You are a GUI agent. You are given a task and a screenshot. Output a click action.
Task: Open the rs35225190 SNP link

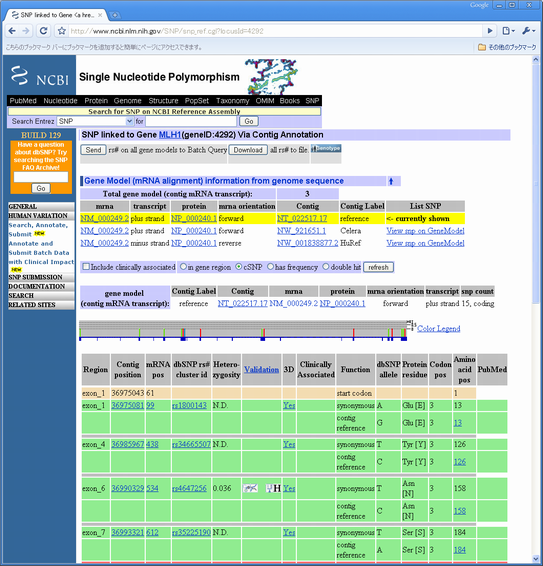191,532
